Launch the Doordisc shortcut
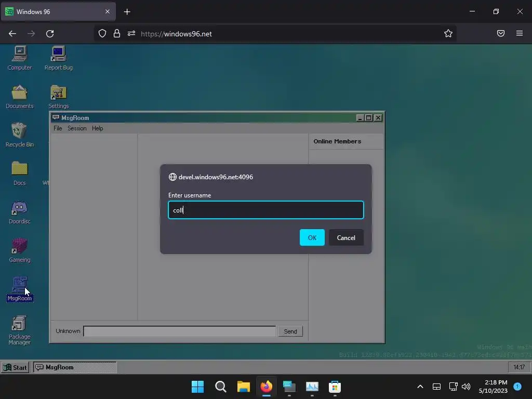 click(x=20, y=212)
